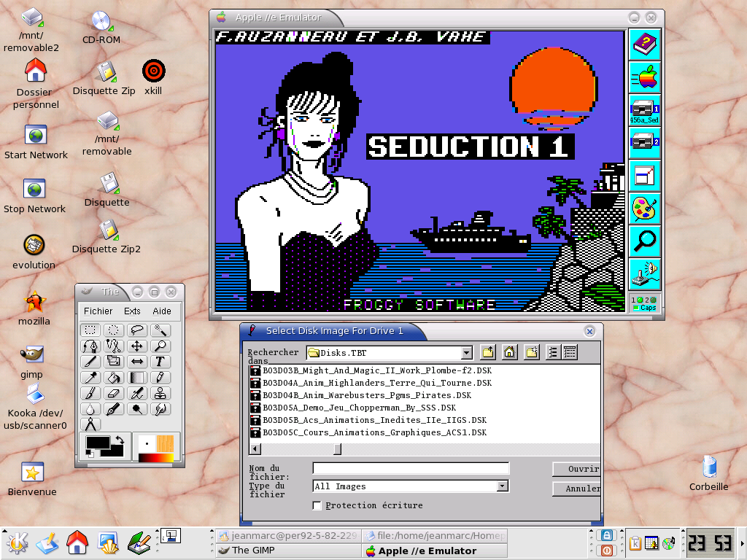Select the Airbrush tool in GIMP
This screenshot has width=747, height=560.
pos(136,393)
